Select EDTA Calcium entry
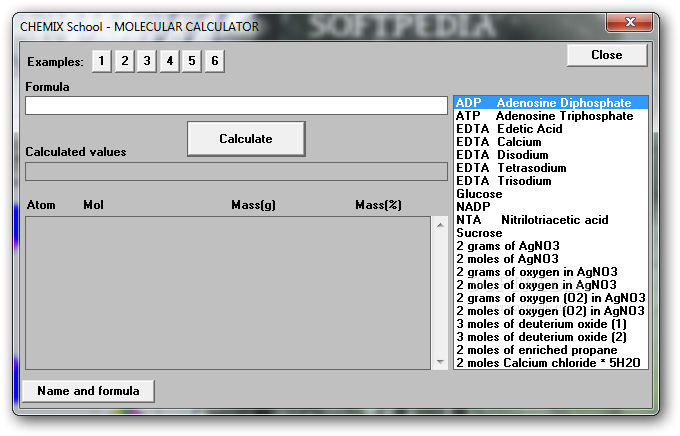680x436 pixels. pyautogui.click(x=551, y=142)
